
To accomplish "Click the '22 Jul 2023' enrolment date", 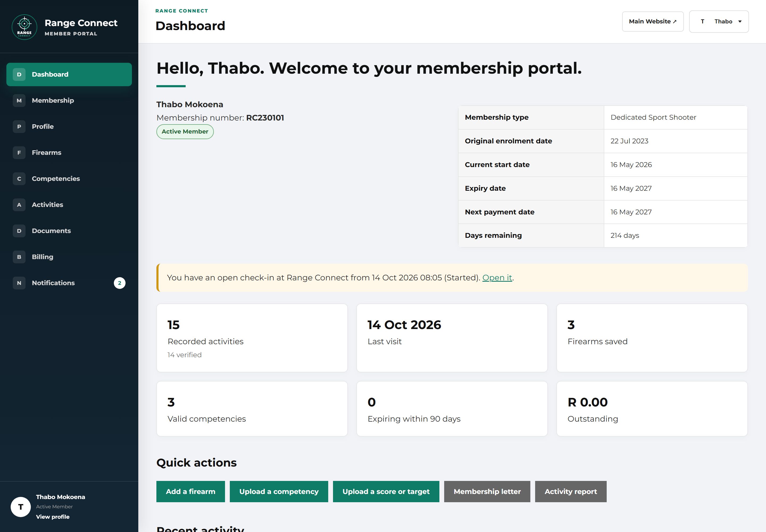I will coord(629,141).
